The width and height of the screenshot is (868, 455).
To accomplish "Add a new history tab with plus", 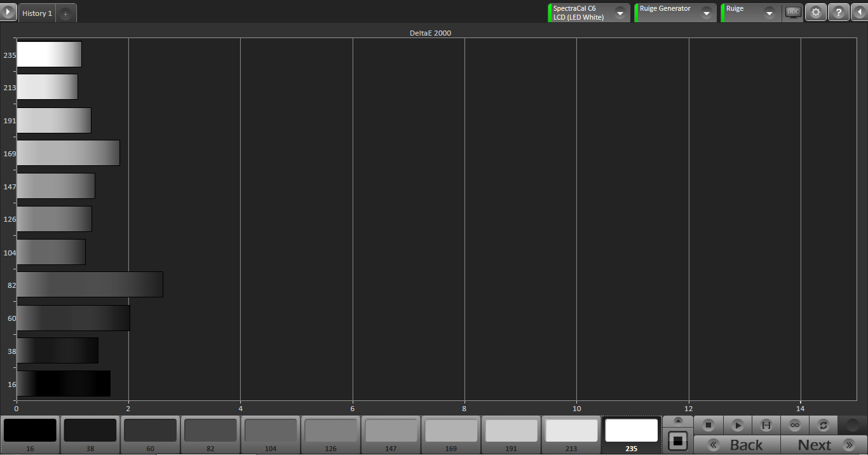I will point(65,14).
